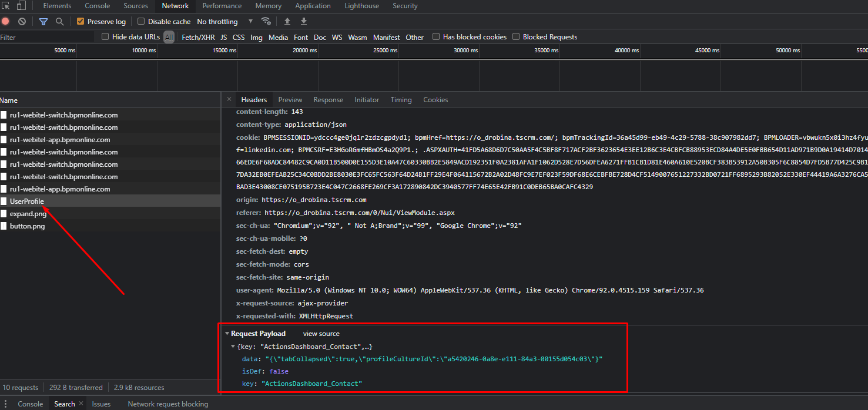Open the Security panel
The image size is (868, 410).
click(405, 6)
